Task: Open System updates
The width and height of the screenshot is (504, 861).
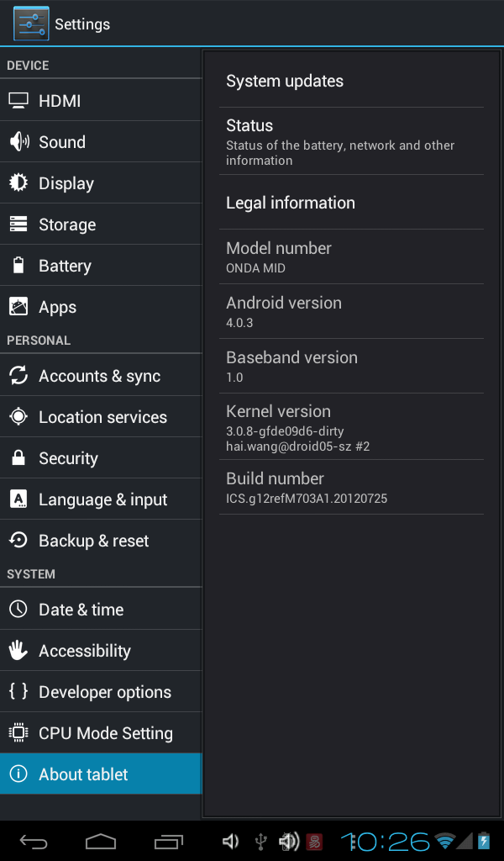Action: click(x=351, y=82)
